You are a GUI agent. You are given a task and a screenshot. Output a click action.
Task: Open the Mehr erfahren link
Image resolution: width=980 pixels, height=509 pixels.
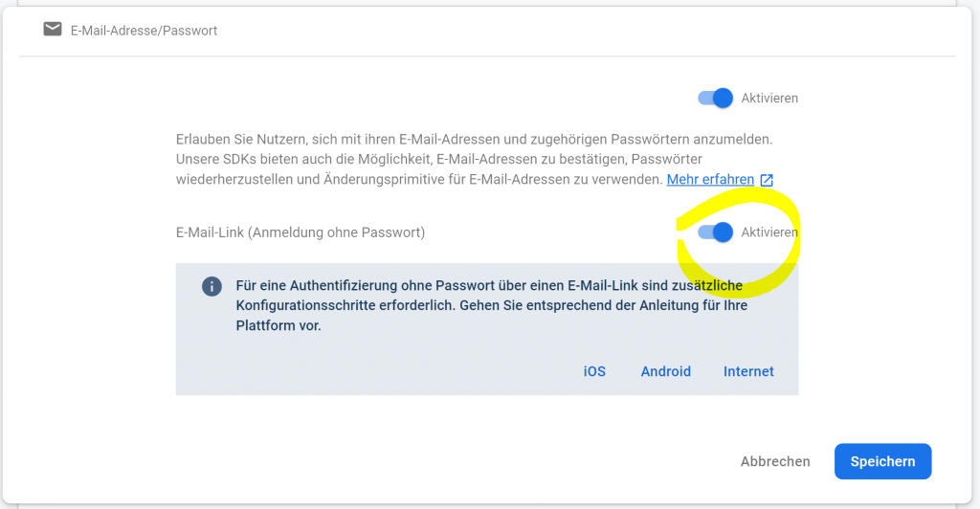point(709,180)
